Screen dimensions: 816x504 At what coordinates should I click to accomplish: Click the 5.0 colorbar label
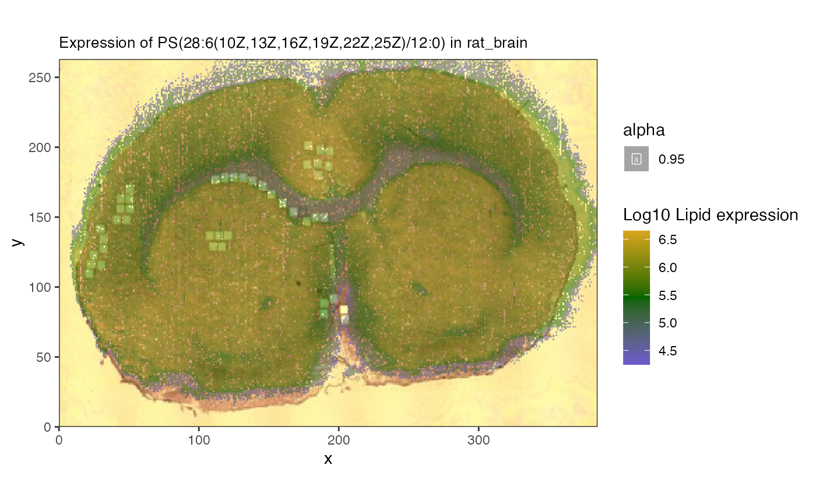tap(668, 323)
